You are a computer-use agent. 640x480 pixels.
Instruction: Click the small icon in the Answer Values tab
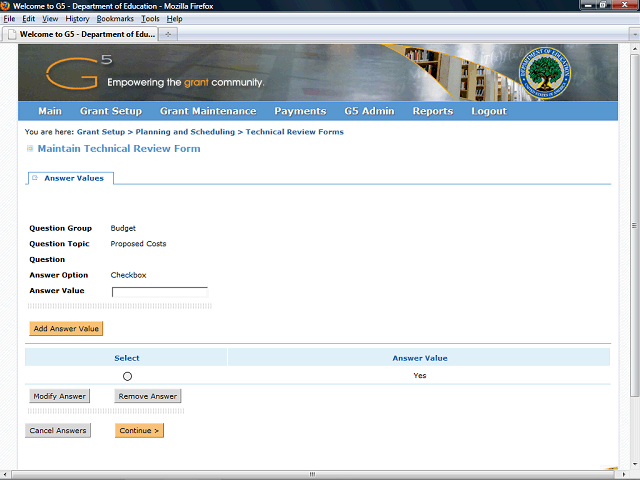point(35,178)
